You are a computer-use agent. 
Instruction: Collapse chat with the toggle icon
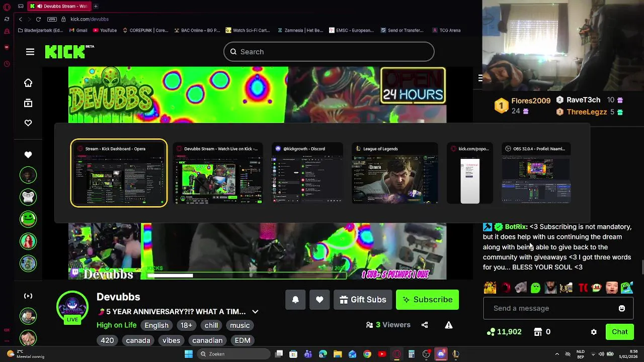click(480, 78)
